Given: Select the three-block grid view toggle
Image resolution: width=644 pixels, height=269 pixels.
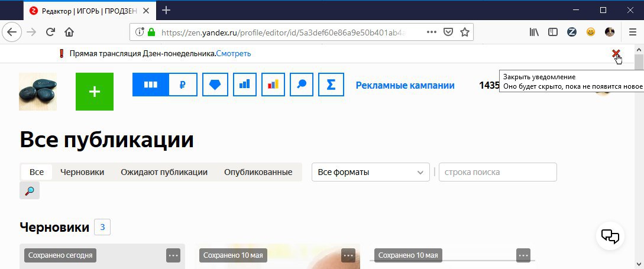Looking at the screenshot, I should (151, 85).
